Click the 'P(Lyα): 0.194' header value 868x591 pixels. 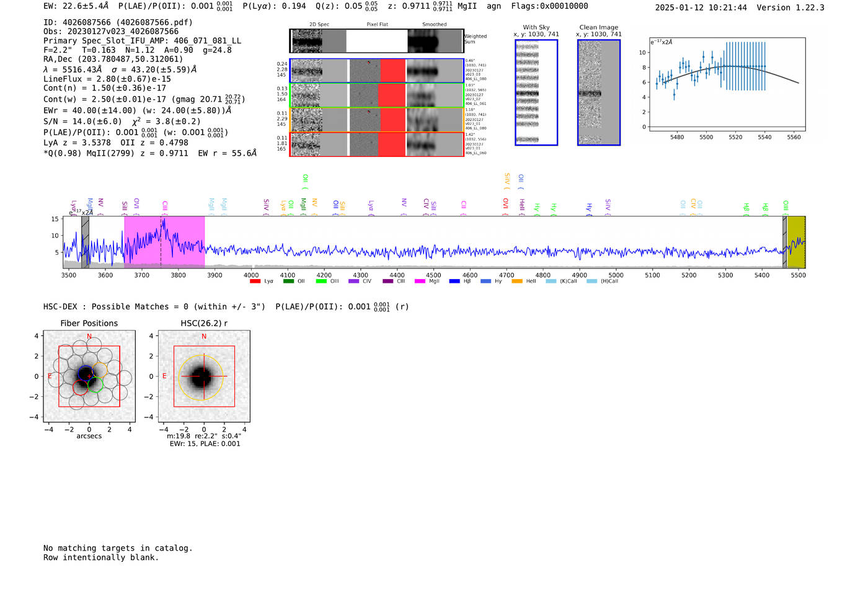tap(274, 6)
